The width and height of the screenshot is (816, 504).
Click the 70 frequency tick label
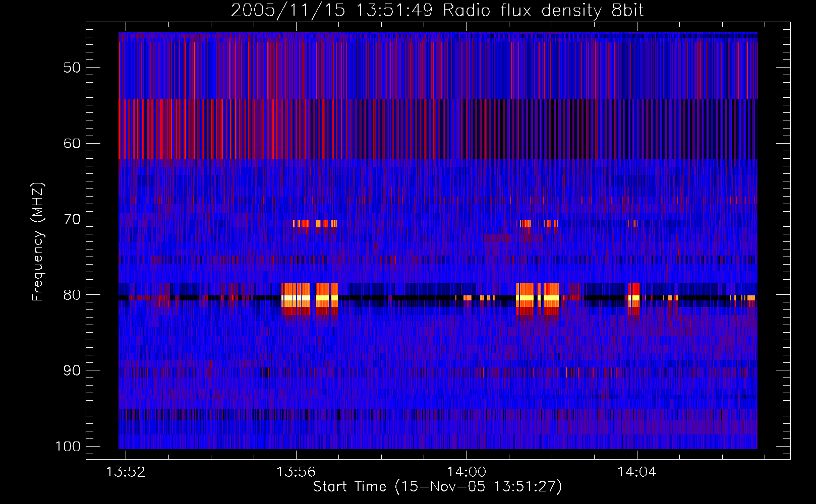tap(72, 219)
